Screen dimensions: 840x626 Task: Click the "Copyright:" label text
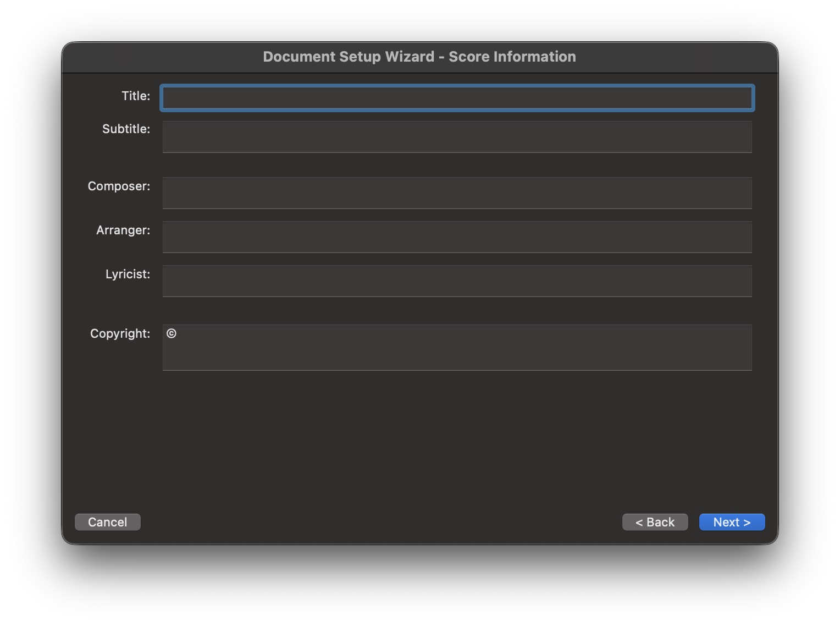point(120,333)
